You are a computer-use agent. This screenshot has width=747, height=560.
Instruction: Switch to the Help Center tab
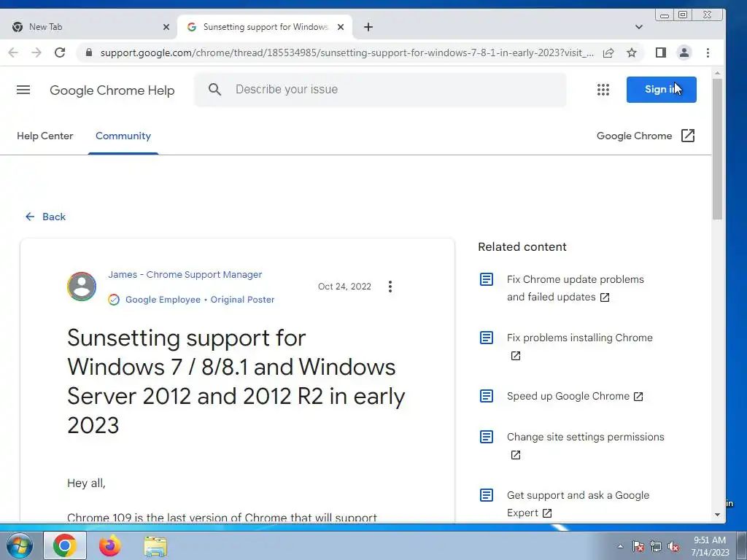(x=44, y=136)
